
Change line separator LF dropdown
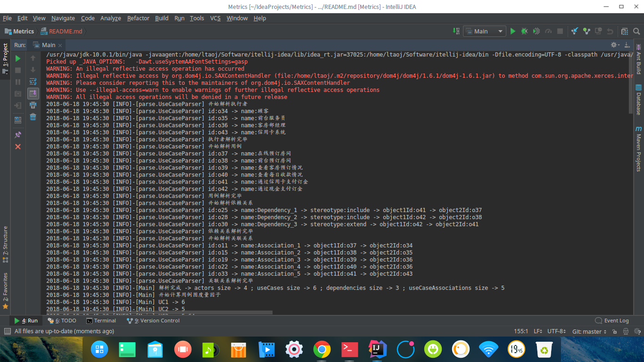tap(538, 331)
